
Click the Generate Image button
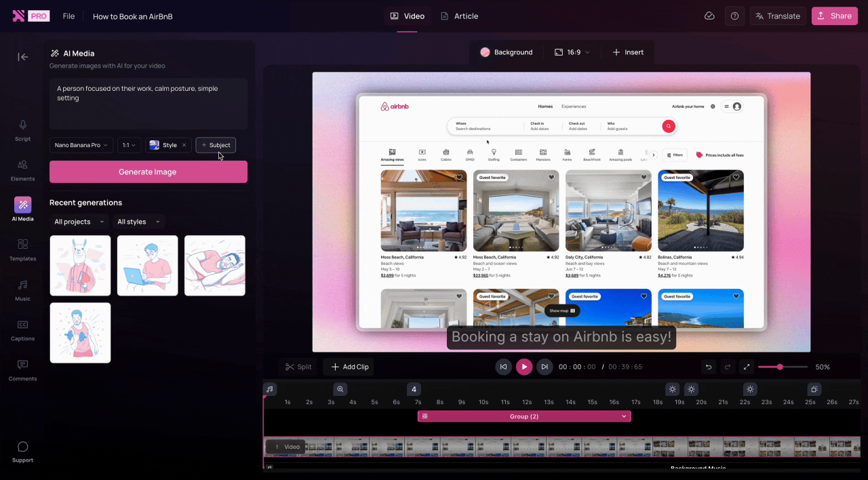pos(148,172)
